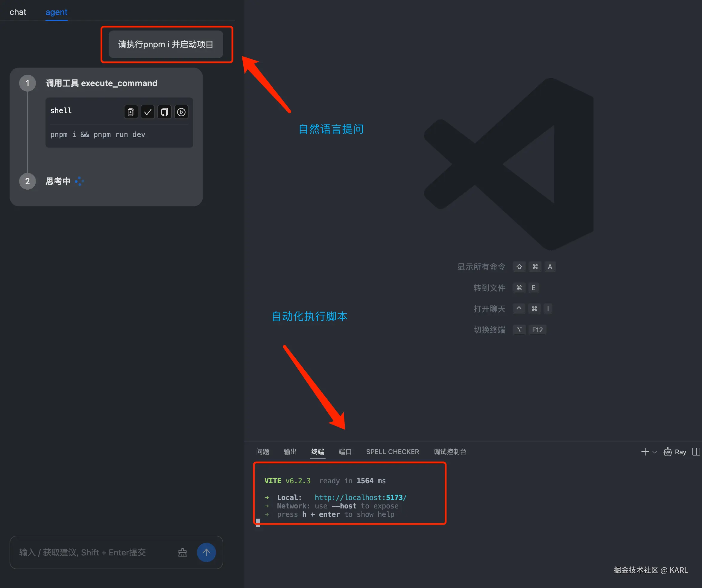Open the http://localhost:5173/ link in terminal
Screen dimensions: 702x588
[x=360, y=497]
